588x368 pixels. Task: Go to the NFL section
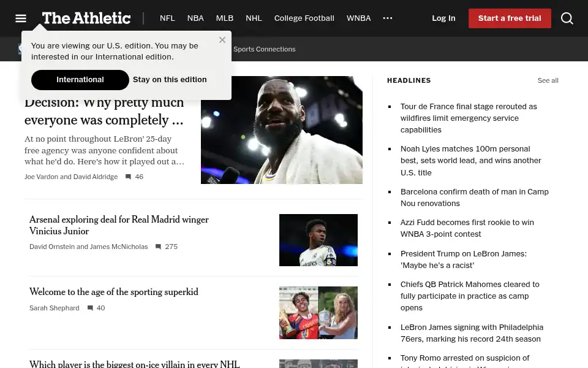[x=167, y=18]
